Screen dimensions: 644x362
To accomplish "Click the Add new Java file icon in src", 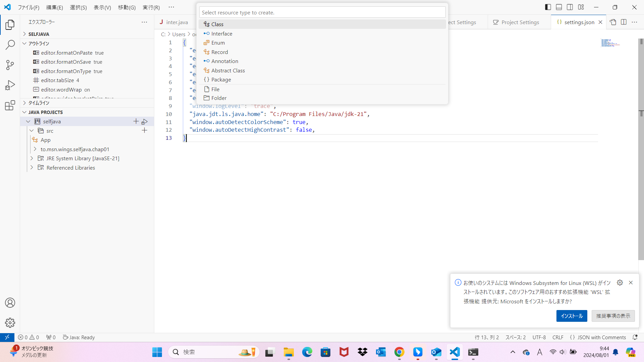I will click(144, 130).
